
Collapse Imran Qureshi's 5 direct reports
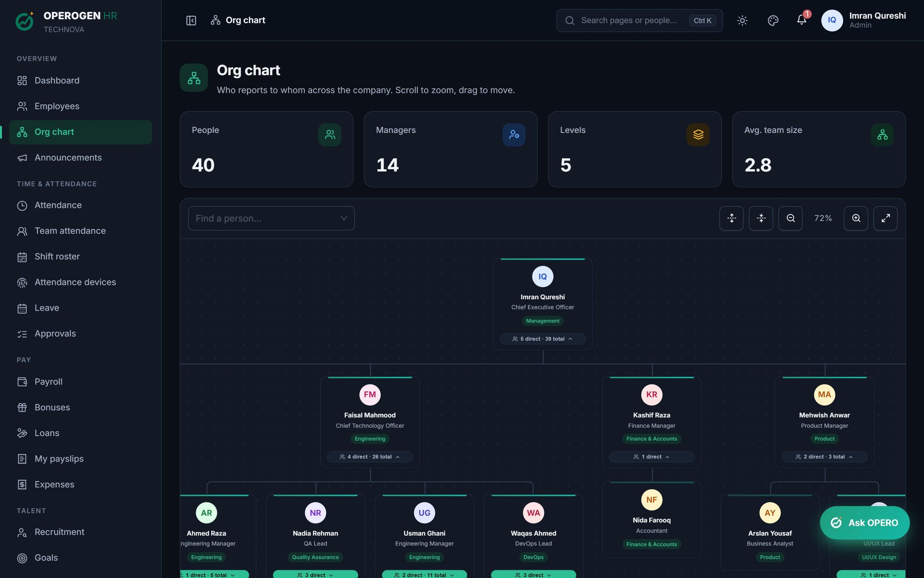542,339
